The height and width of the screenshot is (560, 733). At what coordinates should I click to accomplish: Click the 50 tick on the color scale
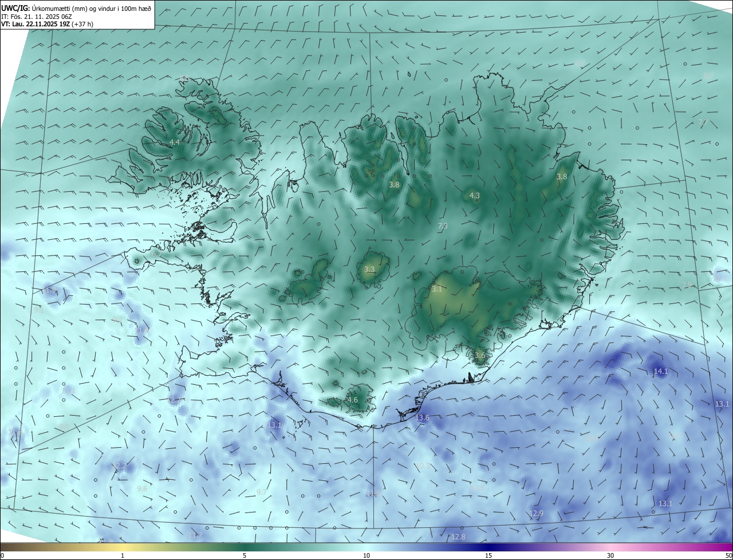click(728, 556)
